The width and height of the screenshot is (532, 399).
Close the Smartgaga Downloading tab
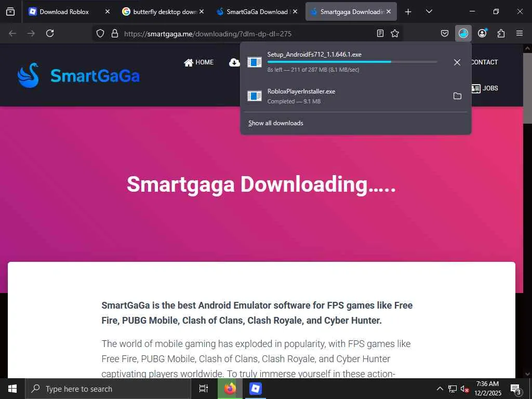click(x=389, y=11)
